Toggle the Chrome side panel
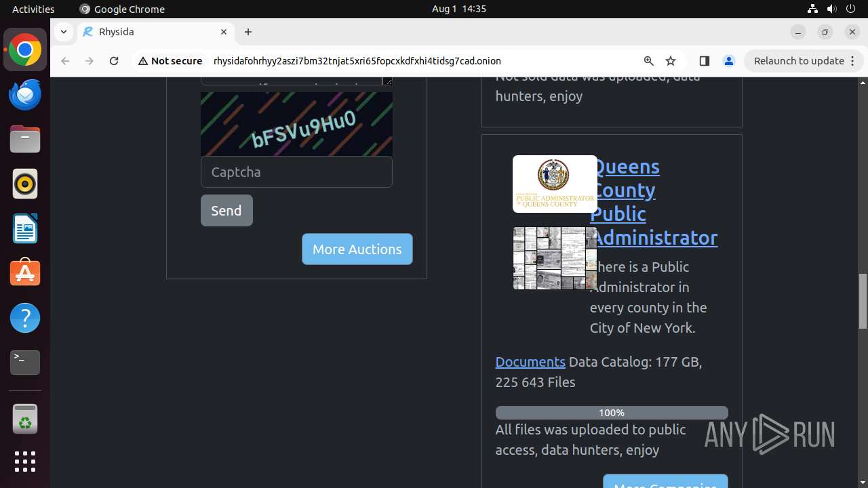Viewport: 868px width, 488px height. (705, 61)
